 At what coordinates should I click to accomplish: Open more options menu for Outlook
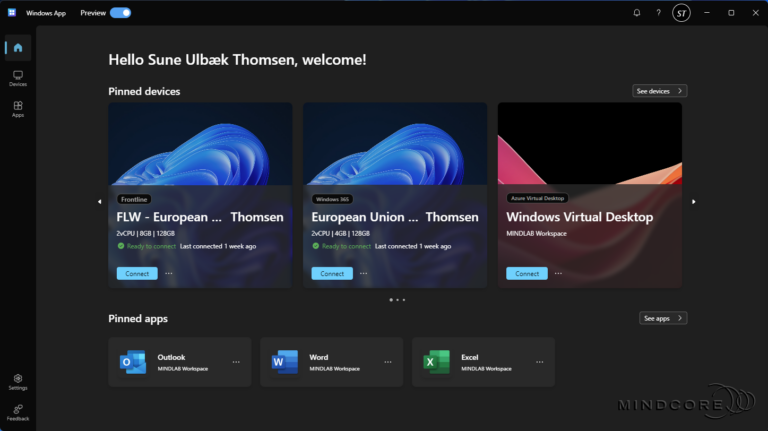point(236,362)
